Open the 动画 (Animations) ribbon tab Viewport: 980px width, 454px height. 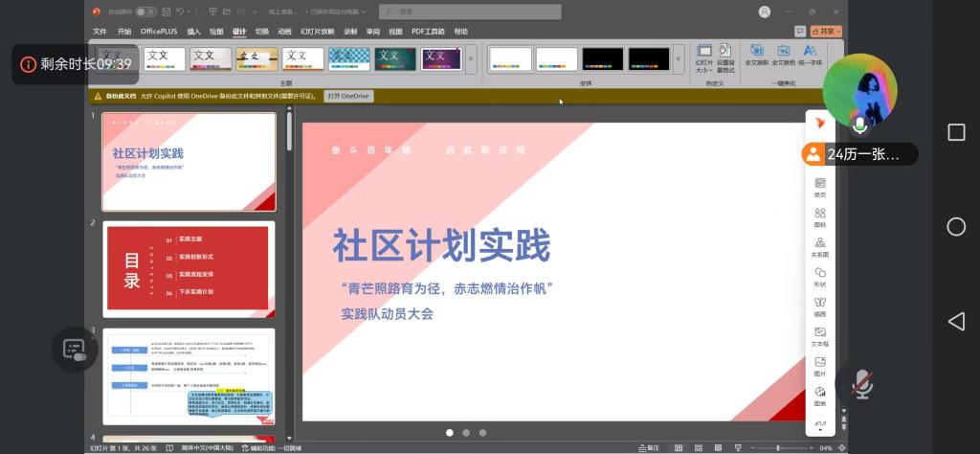tap(284, 32)
